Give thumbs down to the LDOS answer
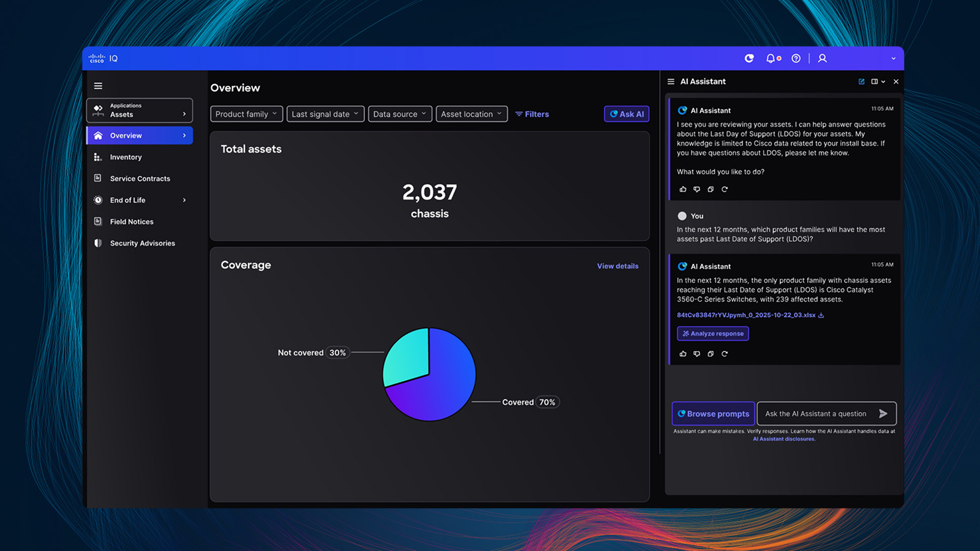This screenshot has height=551, width=980. tap(696, 354)
